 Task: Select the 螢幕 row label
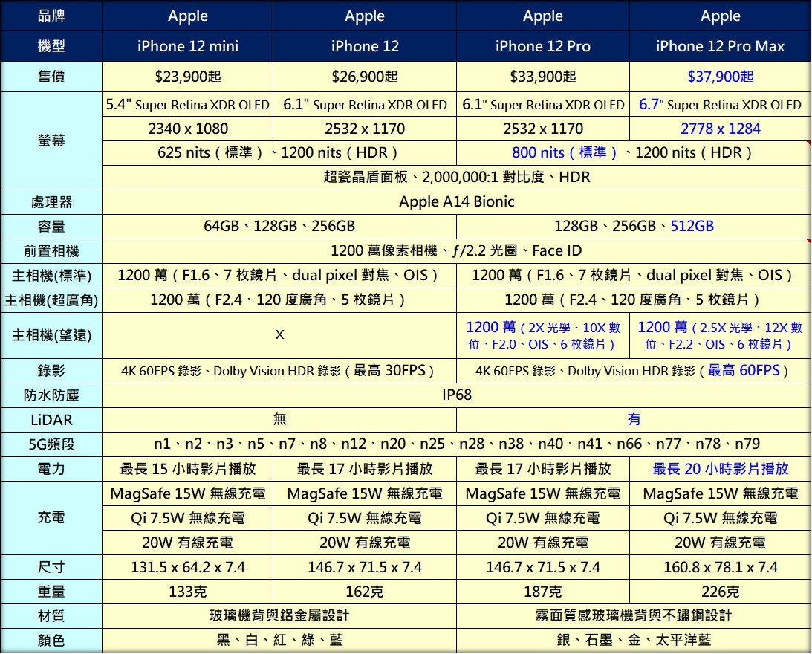[51, 140]
